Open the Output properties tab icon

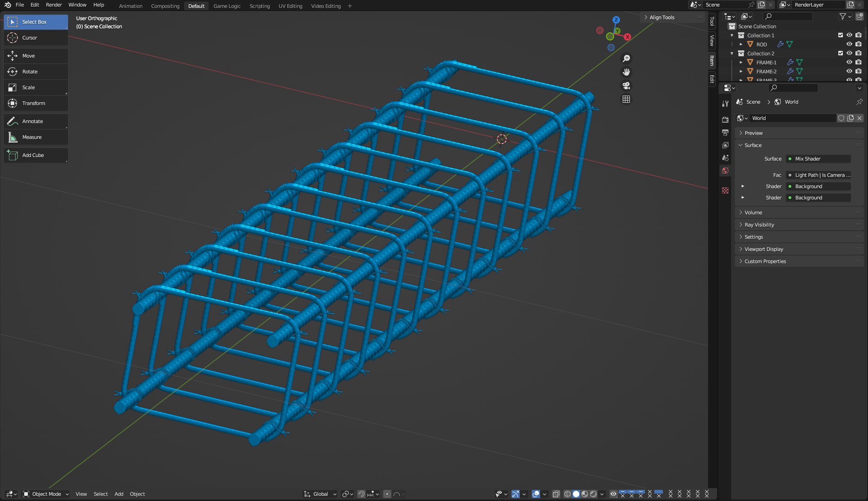(x=725, y=133)
